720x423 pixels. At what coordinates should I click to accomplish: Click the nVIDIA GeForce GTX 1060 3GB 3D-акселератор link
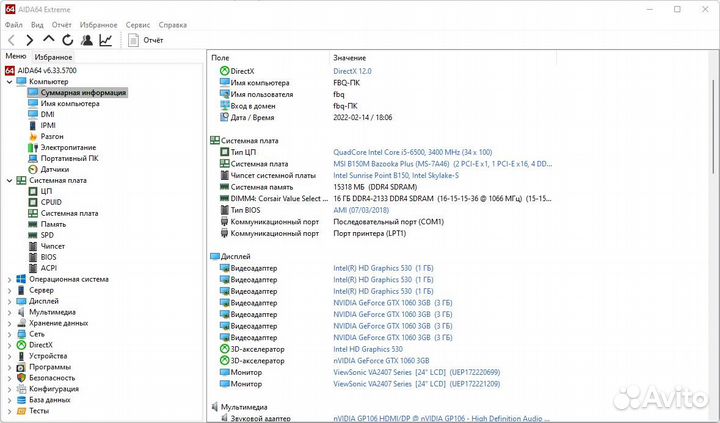pos(381,361)
